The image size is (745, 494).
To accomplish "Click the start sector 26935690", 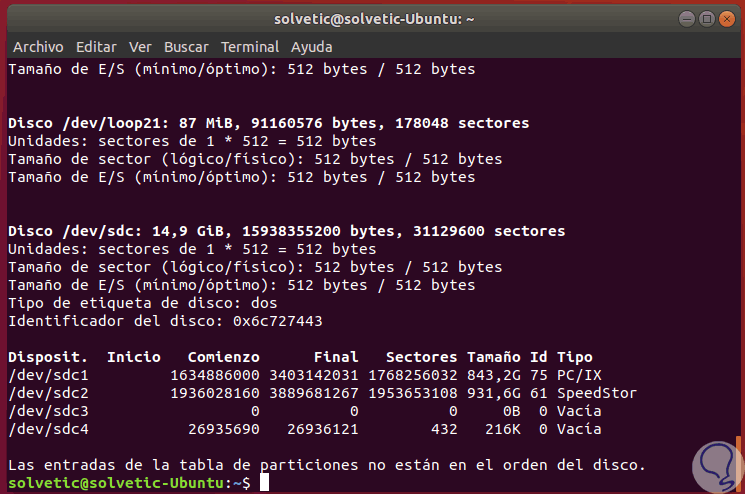I will coord(224,429).
